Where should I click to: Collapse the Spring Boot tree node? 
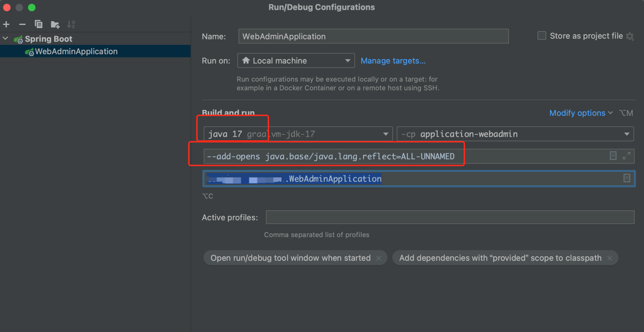tap(5, 38)
